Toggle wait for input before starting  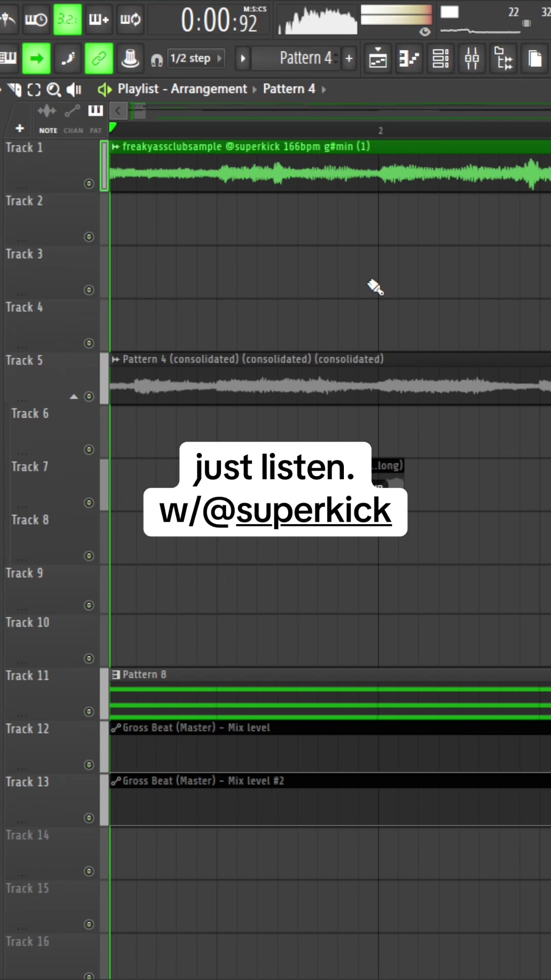36,19
